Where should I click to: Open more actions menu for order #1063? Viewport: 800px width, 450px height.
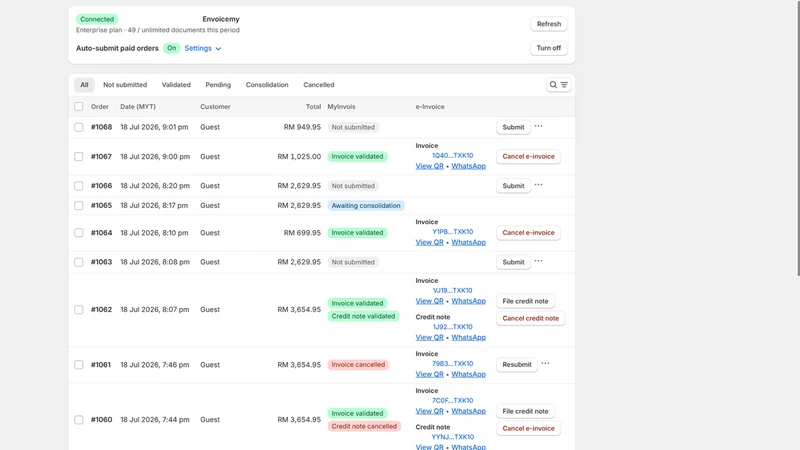tap(538, 261)
